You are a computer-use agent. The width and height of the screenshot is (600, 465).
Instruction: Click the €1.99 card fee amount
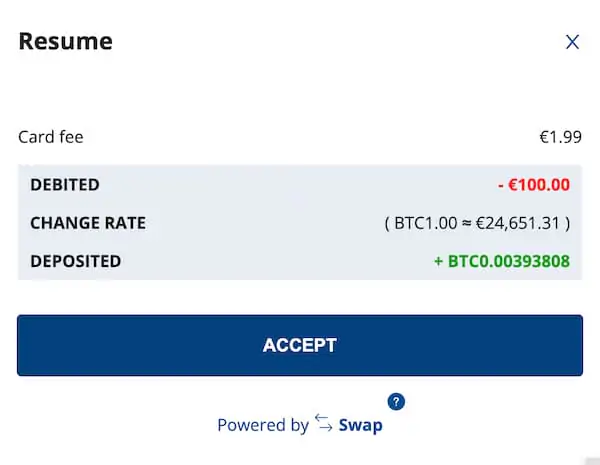pyautogui.click(x=560, y=137)
